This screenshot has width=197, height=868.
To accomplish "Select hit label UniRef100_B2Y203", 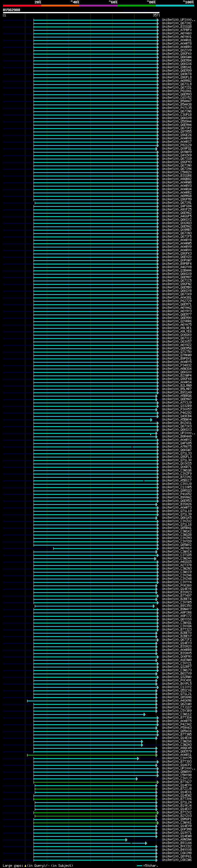I will (x=177, y=816).
